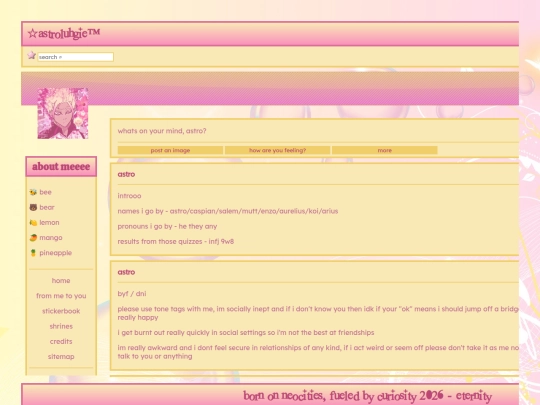Open the stickerbook page
This screenshot has height=405, width=540.
tap(61, 311)
